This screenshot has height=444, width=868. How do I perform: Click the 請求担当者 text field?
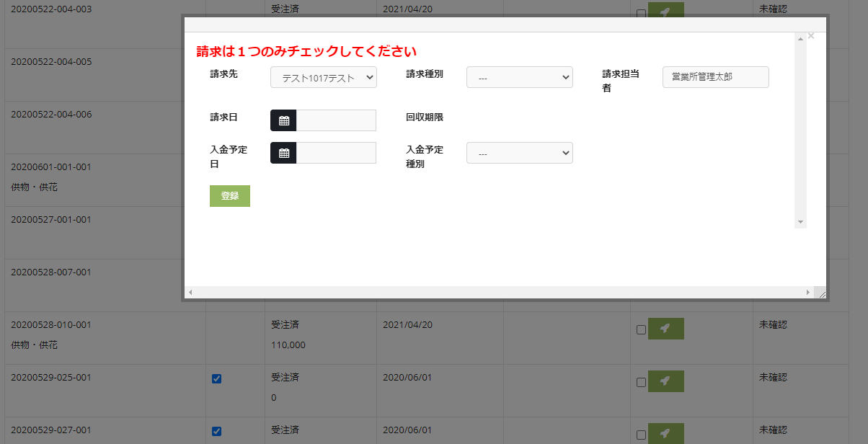pos(715,77)
